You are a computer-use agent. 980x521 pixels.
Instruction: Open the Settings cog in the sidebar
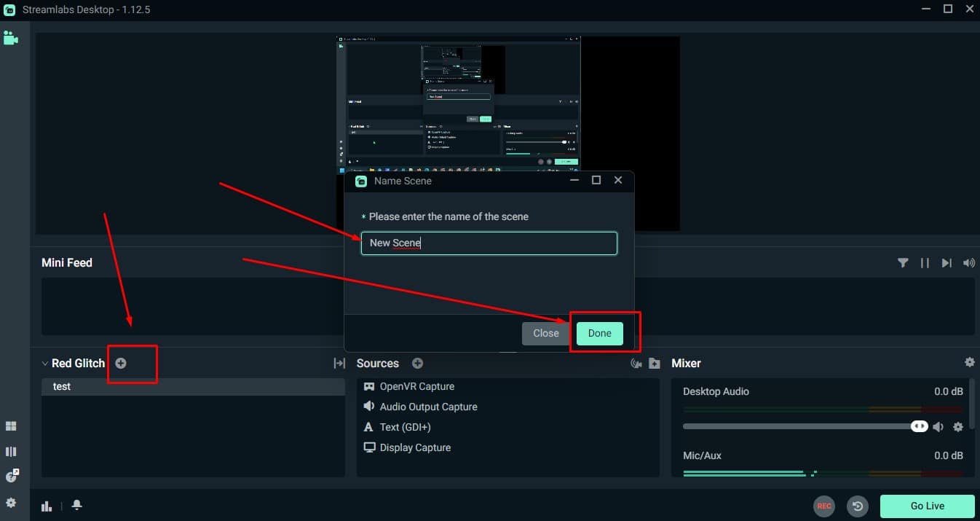tap(11, 503)
